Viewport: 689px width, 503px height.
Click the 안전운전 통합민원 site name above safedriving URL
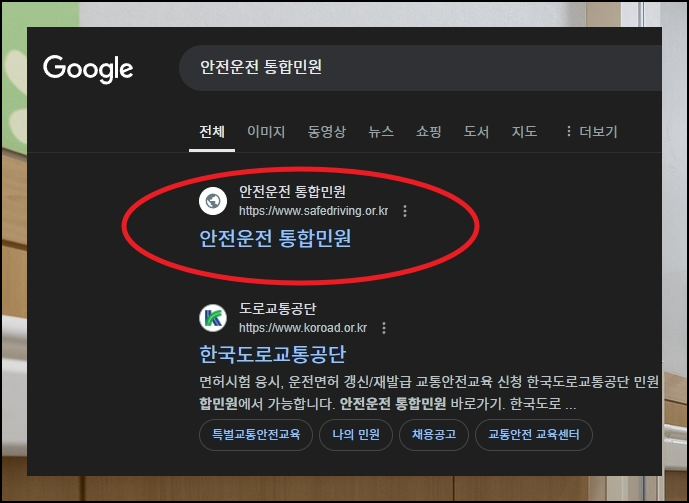pos(292,192)
